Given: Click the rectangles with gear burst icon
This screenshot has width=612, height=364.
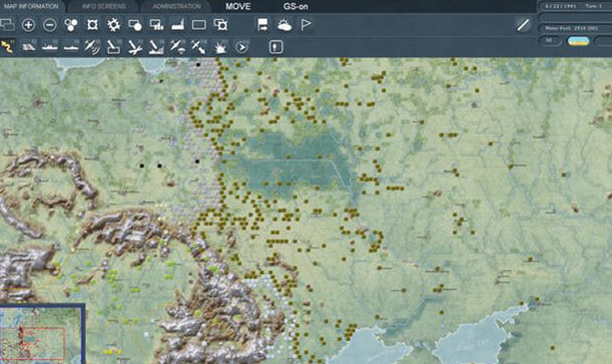Looking at the screenshot, I should 221,25.
